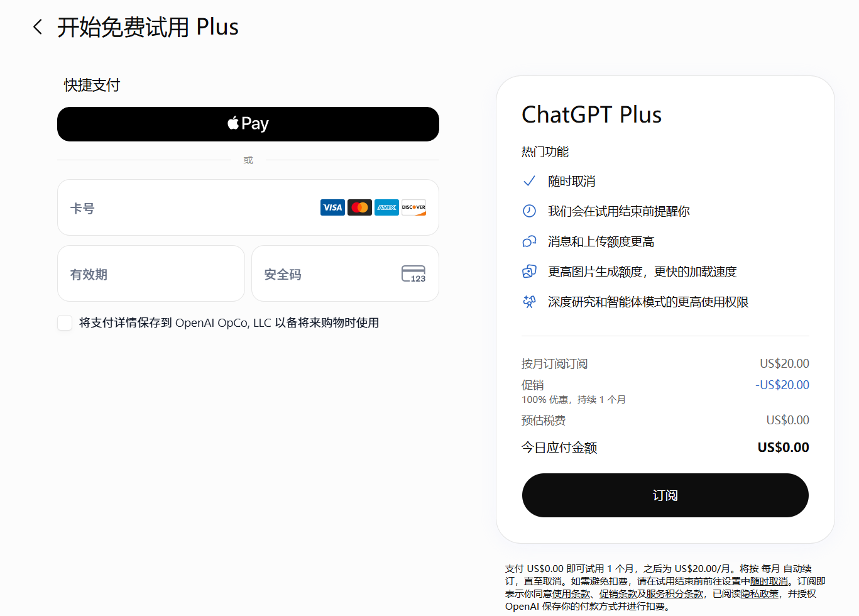Pay with the Apple Pay button
Screen dimensions: 859x616
tap(248, 124)
